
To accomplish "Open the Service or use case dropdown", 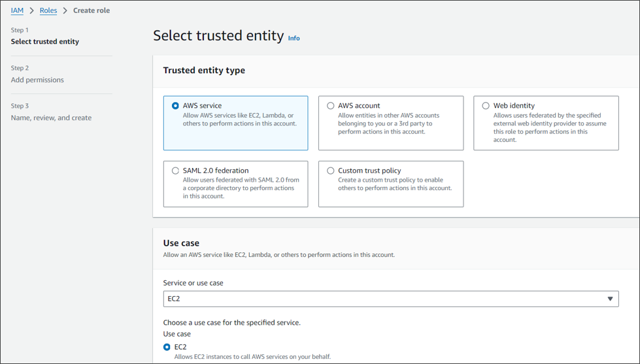I will coord(390,299).
